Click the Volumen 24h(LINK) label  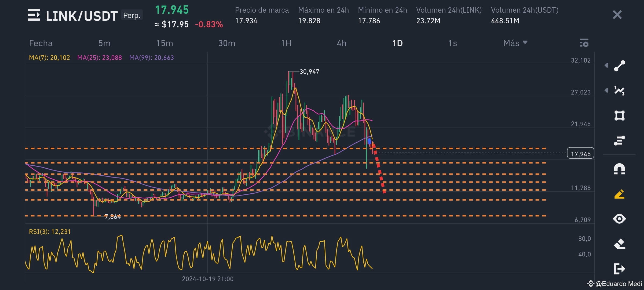coord(449,10)
